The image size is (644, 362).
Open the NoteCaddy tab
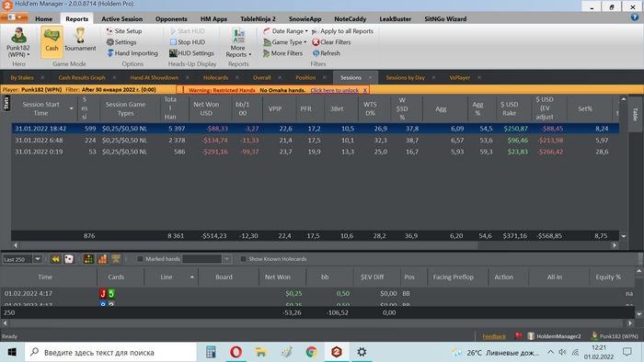click(350, 19)
